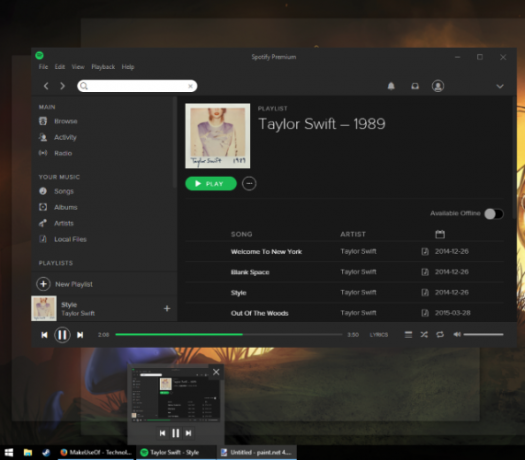This screenshot has width=525, height=460.
Task: Open the inbox tray icon
Action: [415, 86]
